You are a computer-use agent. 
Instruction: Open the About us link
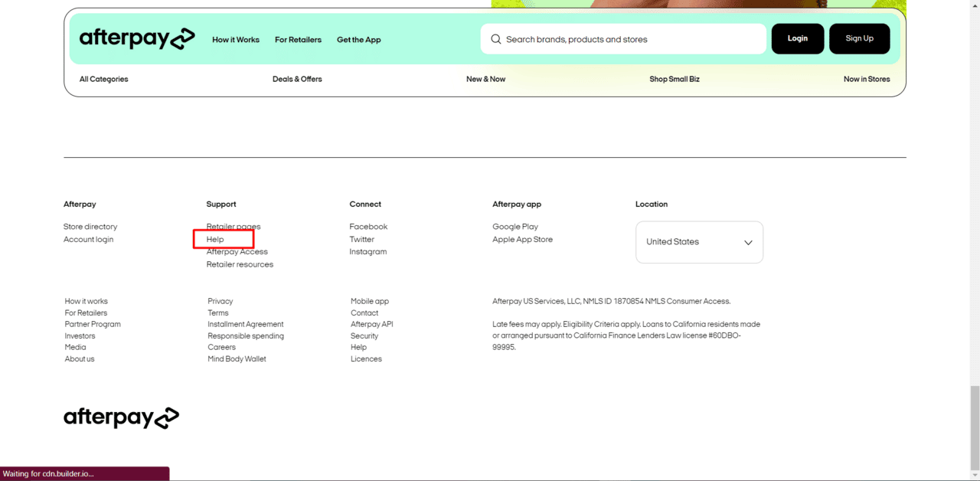coord(80,359)
